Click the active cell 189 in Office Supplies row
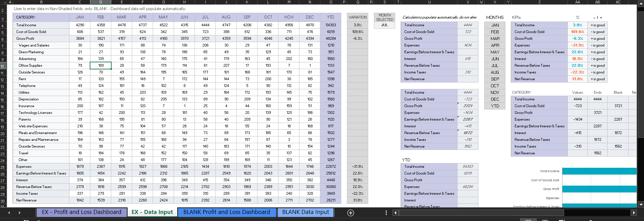644x221 pixels. [101, 65]
